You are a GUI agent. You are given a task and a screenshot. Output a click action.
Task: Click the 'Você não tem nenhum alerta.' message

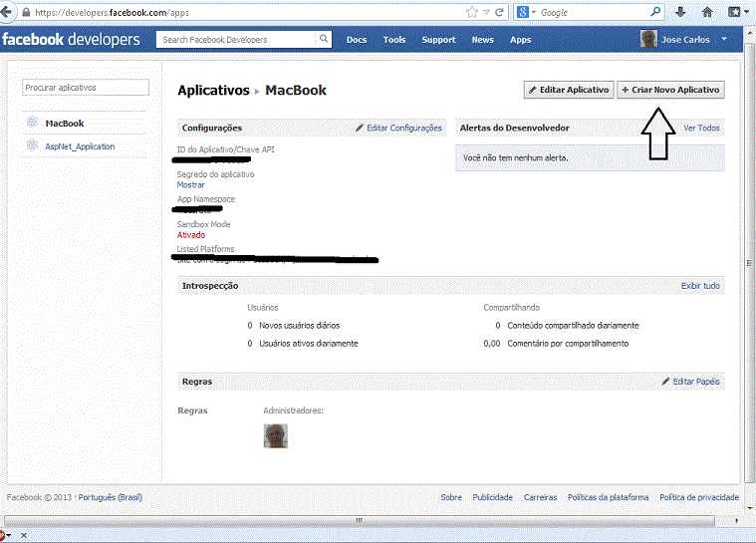(515, 157)
